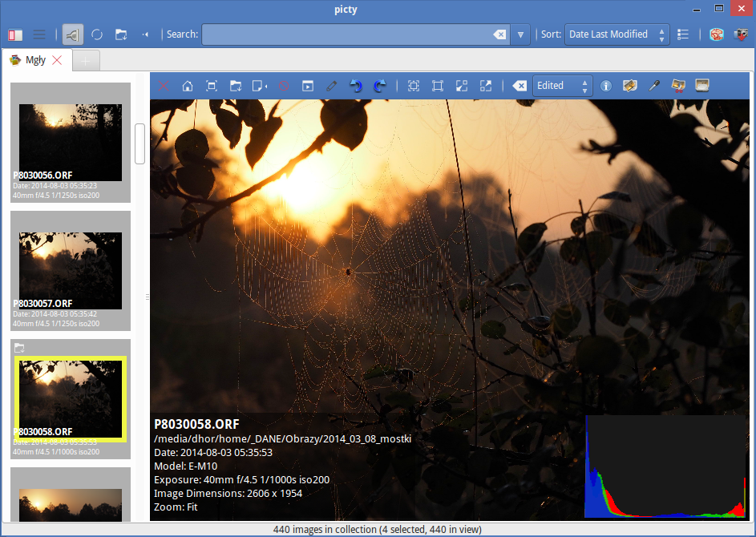Rotate image left with blue arrow
The height and width of the screenshot is (537, 756).
point(355,86)
